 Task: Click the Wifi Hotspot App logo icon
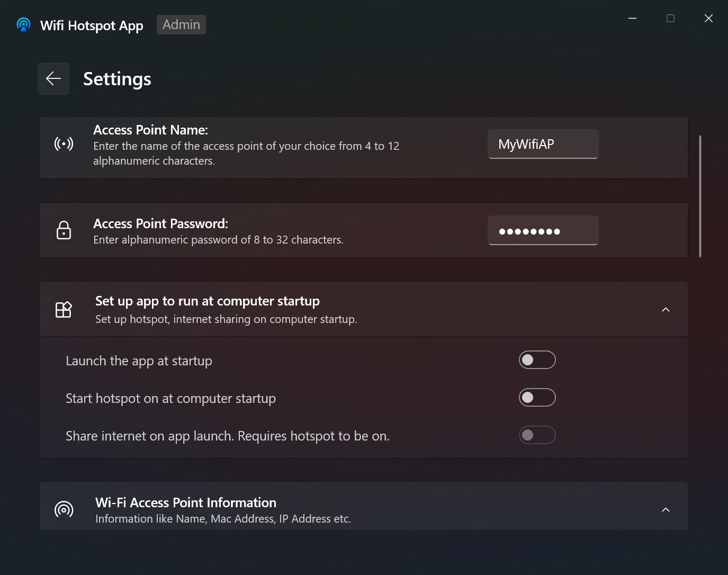23,24
